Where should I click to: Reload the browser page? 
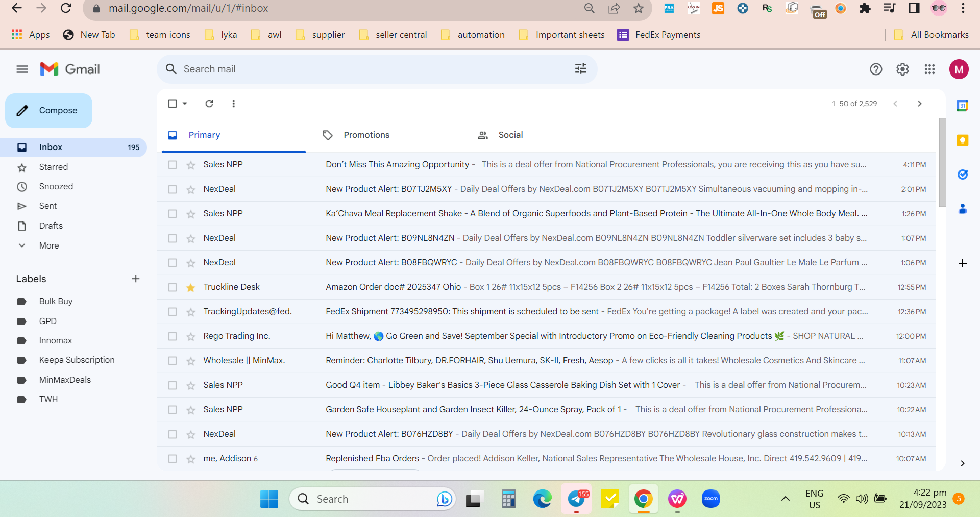coord(66,8)
